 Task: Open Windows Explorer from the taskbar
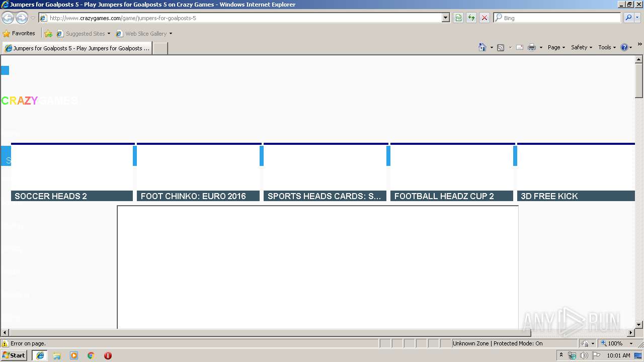click(57, 355)
